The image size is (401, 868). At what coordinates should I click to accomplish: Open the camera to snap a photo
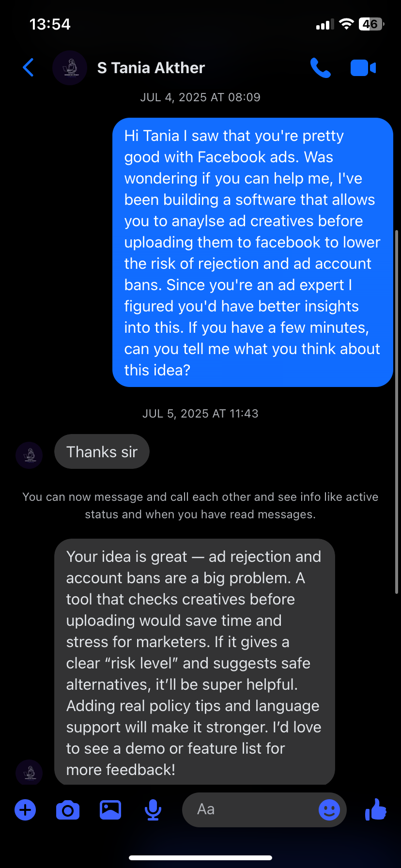point(68,809)
